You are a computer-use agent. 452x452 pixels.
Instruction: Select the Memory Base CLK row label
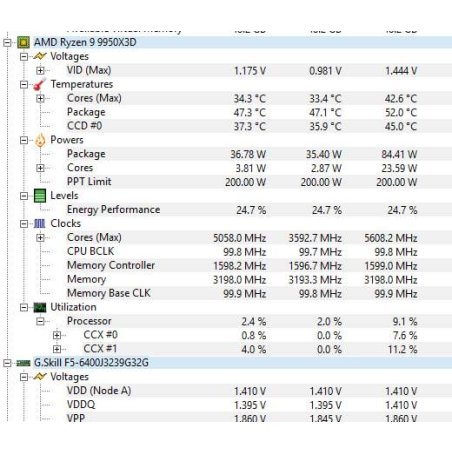[x=109, y=293]
